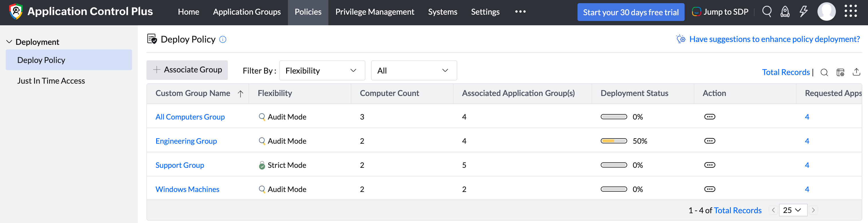Click Audit Mode text in Engineering Group row
Viewport: 868px width, 223px height.
[x=287, y=141]
